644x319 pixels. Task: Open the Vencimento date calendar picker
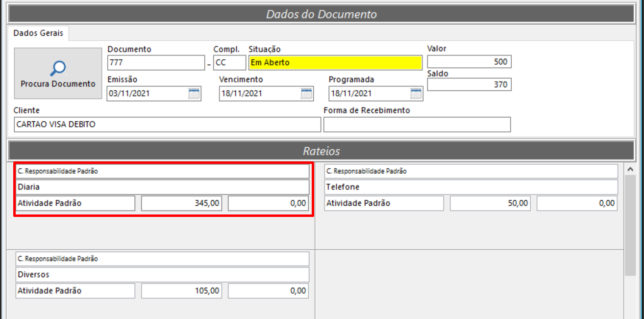[306, 94]
